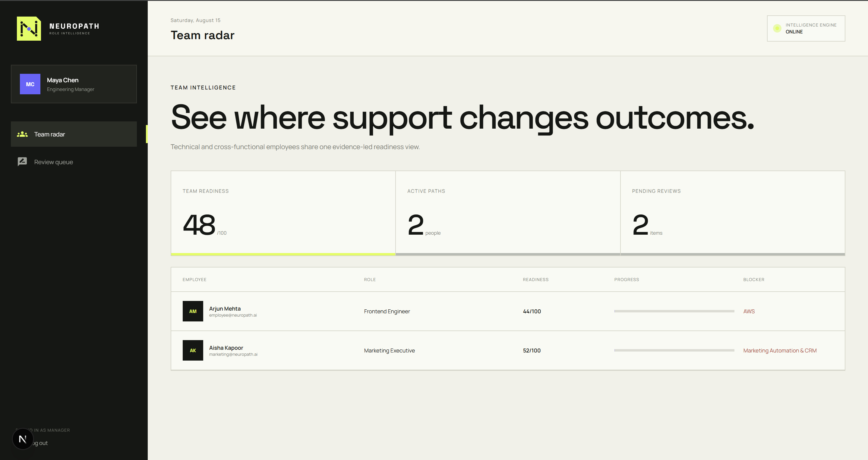
Task: Open the Review queue menu item
Action: click(74, 162)
